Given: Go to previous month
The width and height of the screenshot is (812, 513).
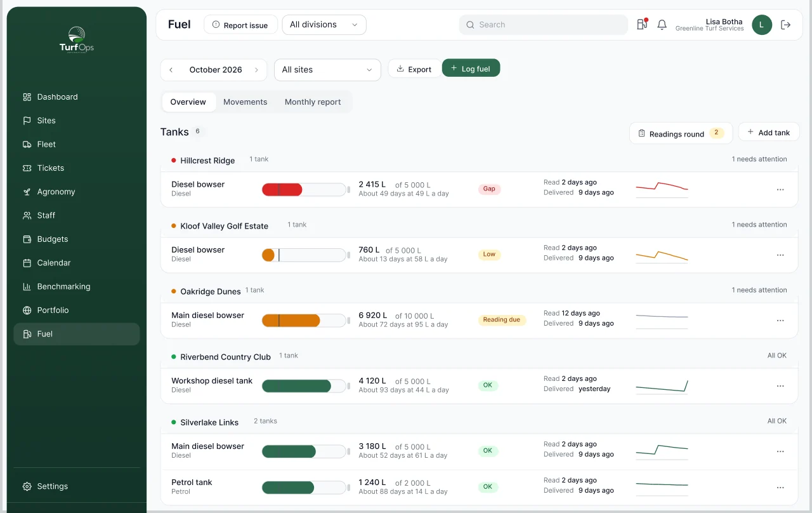Looking at the screenshot, I should coord(171,70).
